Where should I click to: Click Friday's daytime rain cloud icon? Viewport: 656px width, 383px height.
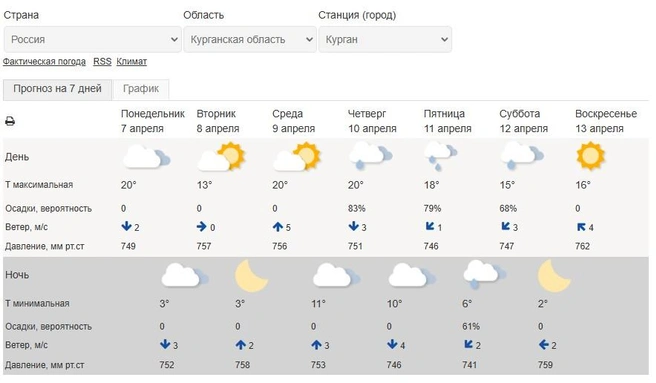441,156
